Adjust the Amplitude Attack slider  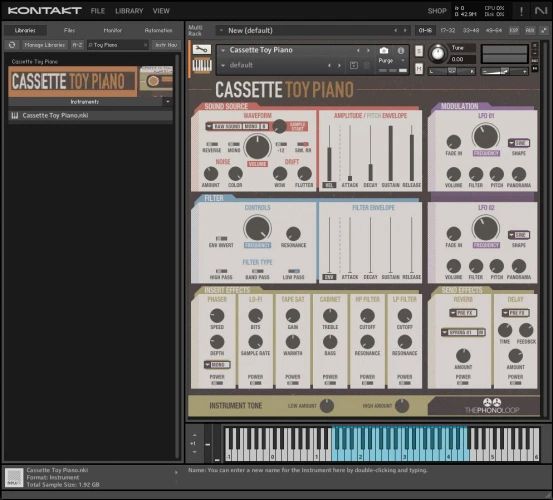point(350,153)
